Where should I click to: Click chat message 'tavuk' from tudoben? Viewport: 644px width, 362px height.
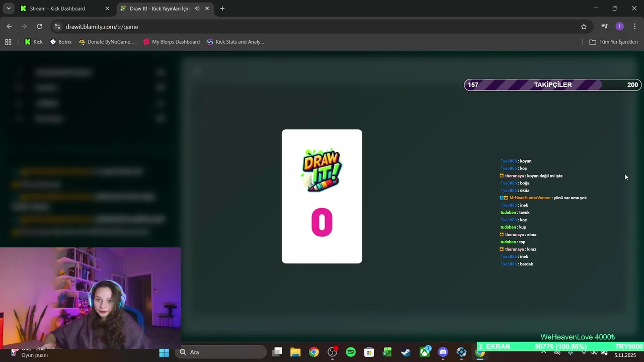click(524, 213)
